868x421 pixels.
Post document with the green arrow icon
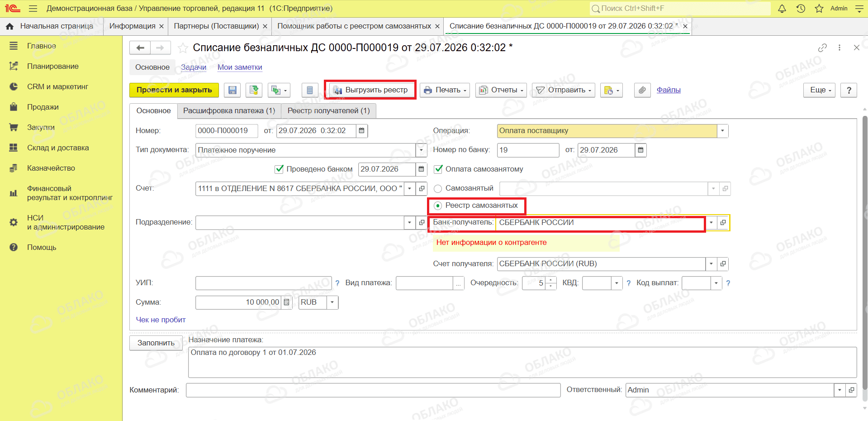[254, 90]
